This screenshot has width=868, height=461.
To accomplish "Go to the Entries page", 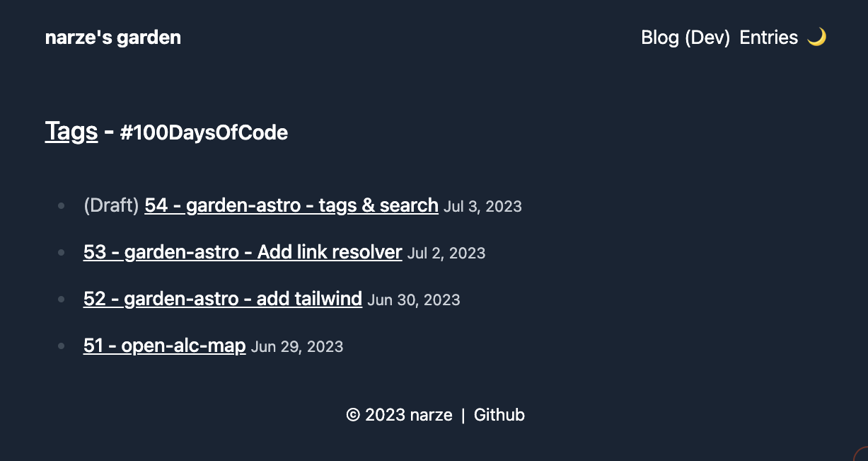I will (768, 38).
